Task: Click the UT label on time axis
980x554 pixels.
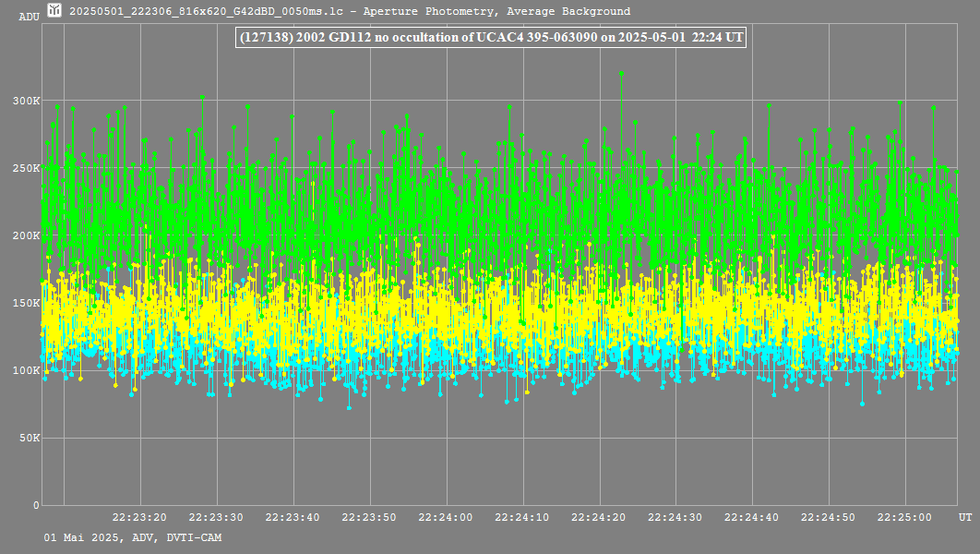Action: tap(964, 517)
